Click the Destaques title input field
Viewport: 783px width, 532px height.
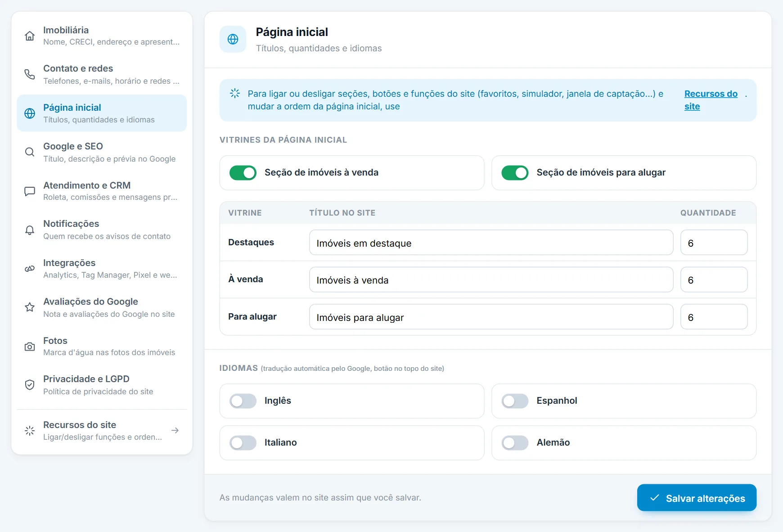click(x=491, y=243)
